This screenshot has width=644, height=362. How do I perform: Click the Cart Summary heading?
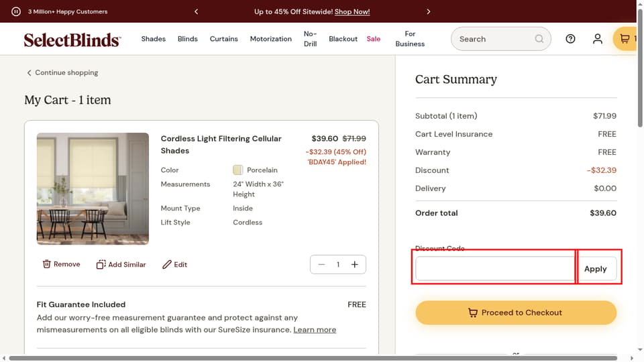456,79
